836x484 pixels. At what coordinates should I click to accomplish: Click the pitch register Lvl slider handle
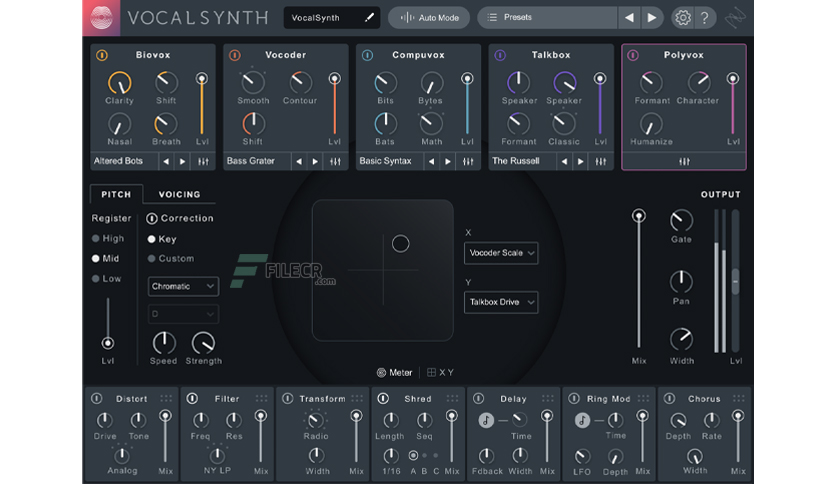[x=108, y=343]
